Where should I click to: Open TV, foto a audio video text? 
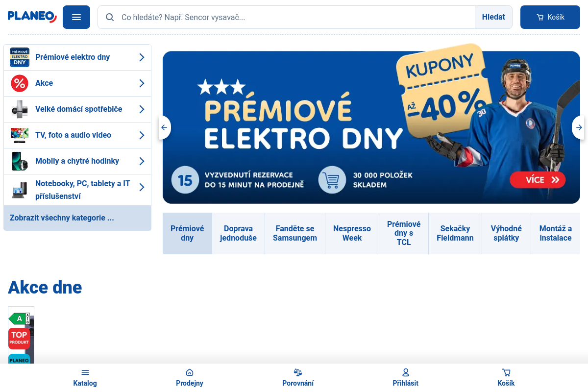pos(73,135)
